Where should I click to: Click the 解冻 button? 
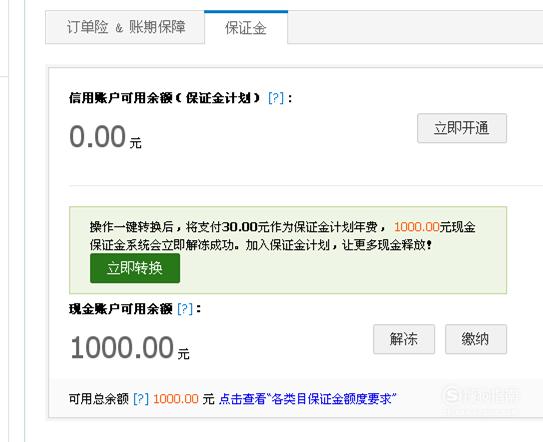pos(404,339)
